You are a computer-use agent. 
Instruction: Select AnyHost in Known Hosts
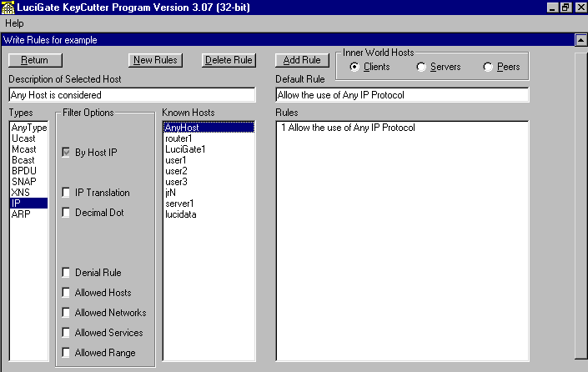coord(209,128)
